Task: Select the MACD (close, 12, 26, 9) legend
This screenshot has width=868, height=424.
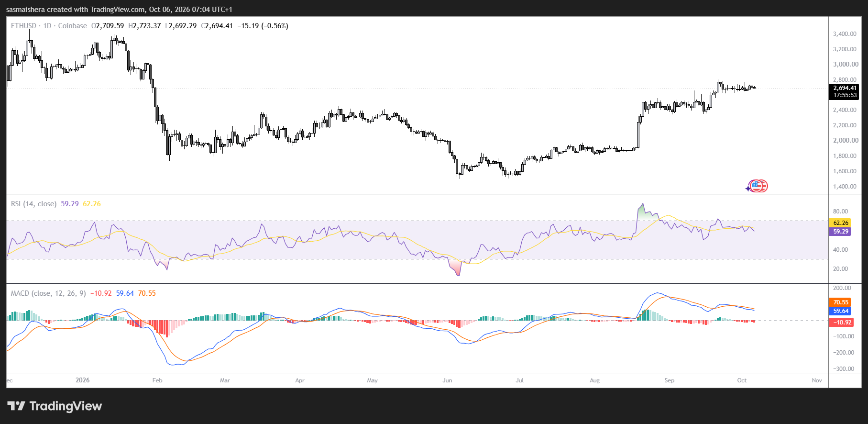Action: coord(48,293)
